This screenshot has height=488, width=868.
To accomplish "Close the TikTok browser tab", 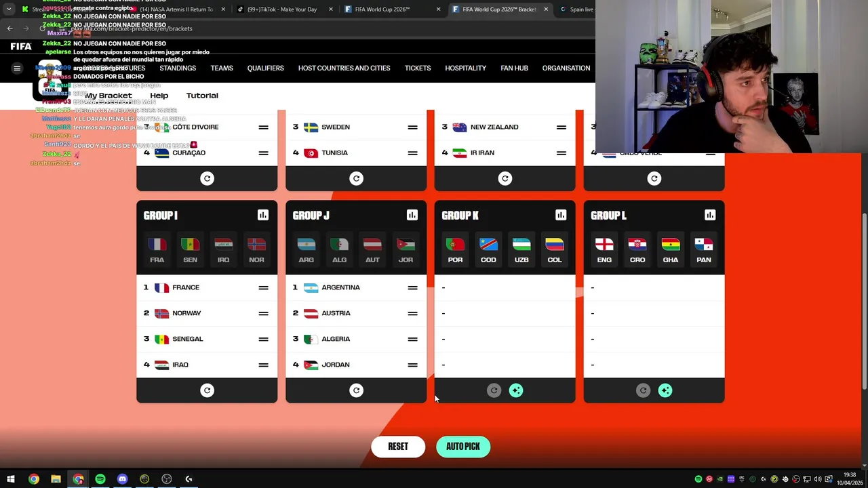I will 331,9.
